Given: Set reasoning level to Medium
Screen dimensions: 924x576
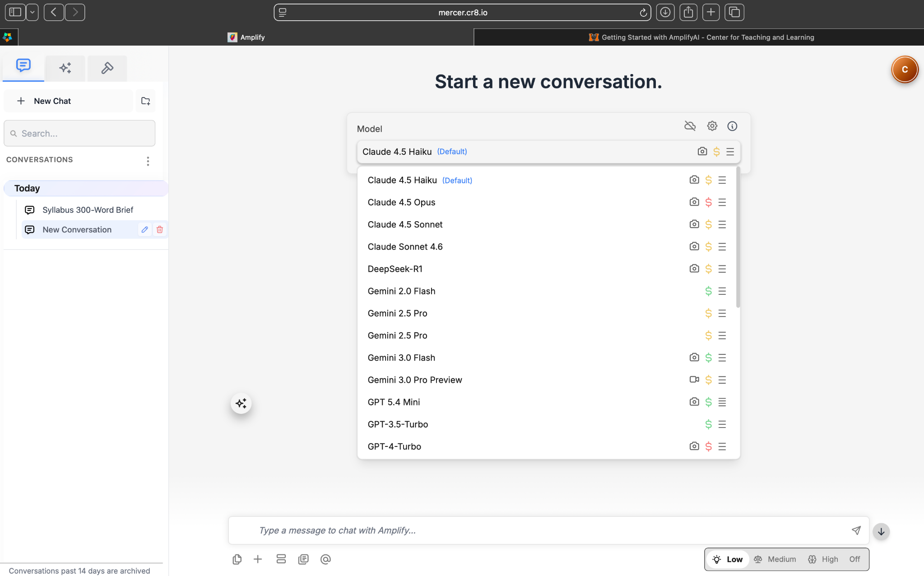Looking at the screenshot, I should 775,559.
